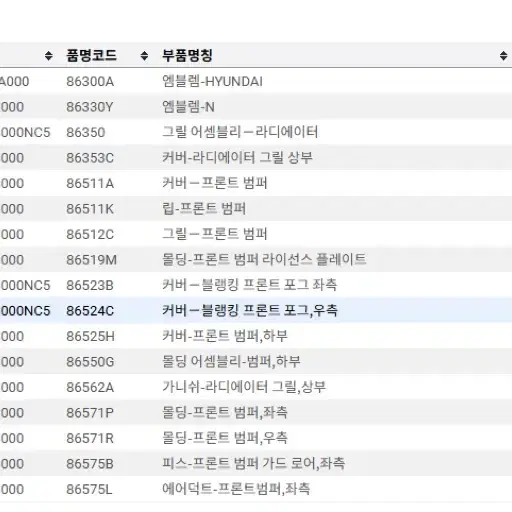Select 에어덕트-프론트범퍼,좌측 row
Viewport: 512px width, 512px height.
point(256,489)
